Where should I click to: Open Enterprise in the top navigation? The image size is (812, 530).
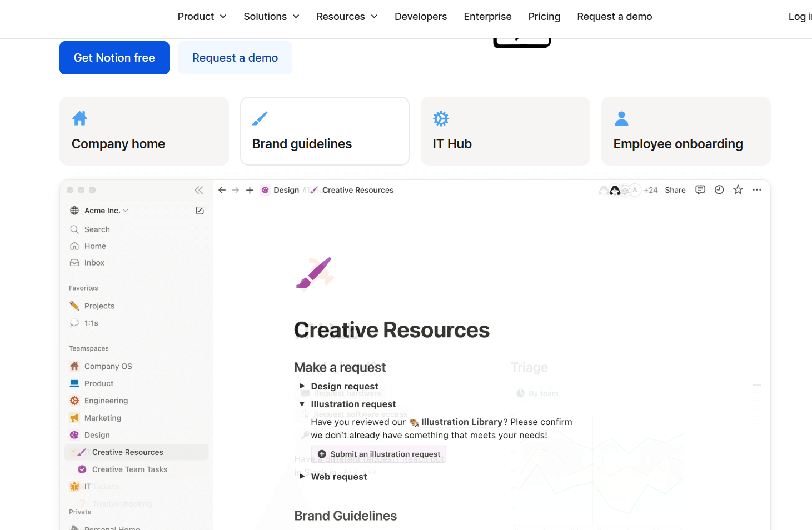coord(488,17)
